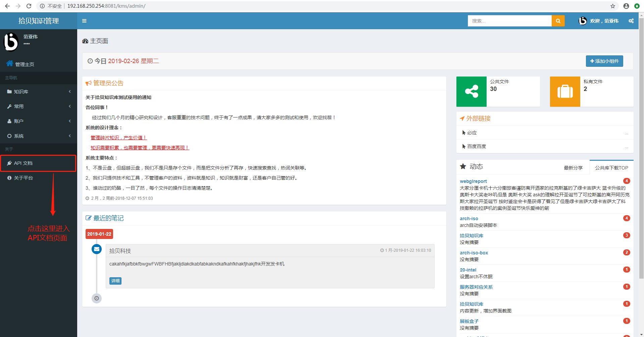
Task: Click the circle icon for 系统
Action: click(9, 136)
